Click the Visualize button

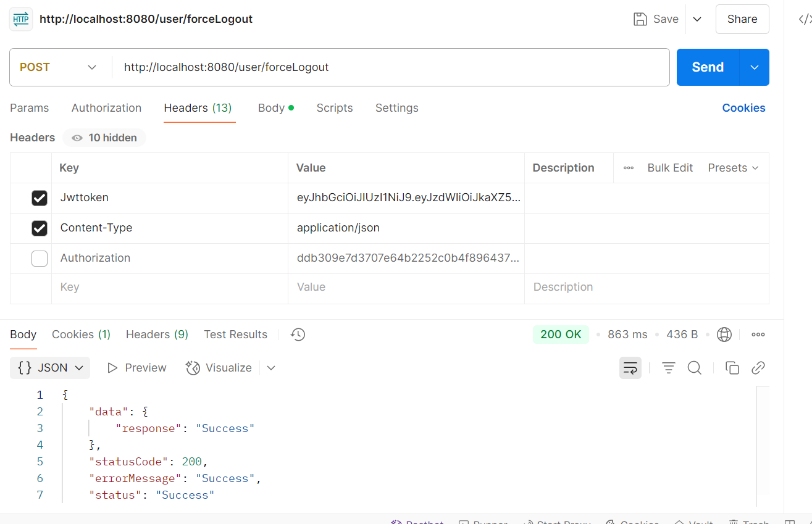[x=219, y=368]
